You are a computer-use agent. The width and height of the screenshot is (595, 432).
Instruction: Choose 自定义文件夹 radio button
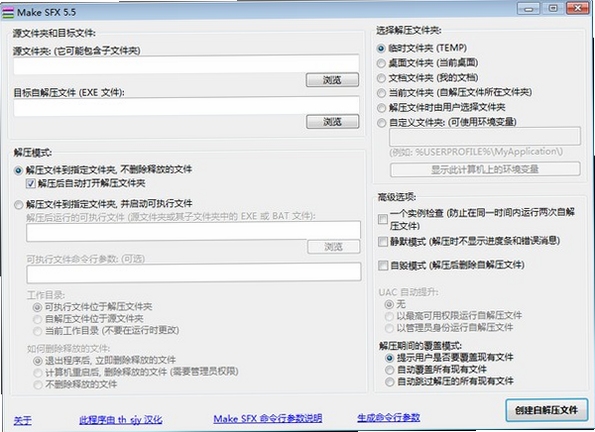(x=381, y=123)
